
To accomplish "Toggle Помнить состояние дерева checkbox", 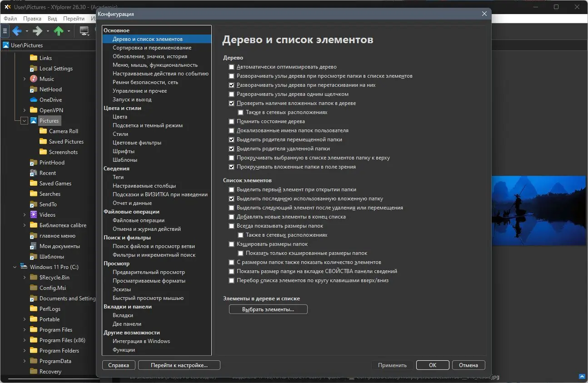I will [x=232, y=121].
